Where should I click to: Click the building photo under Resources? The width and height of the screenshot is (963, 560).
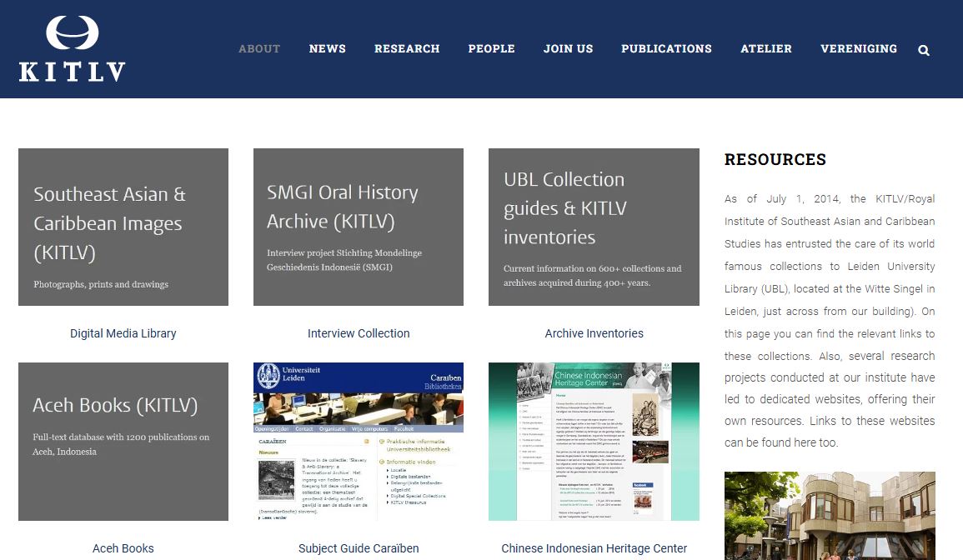coord(830,515)
